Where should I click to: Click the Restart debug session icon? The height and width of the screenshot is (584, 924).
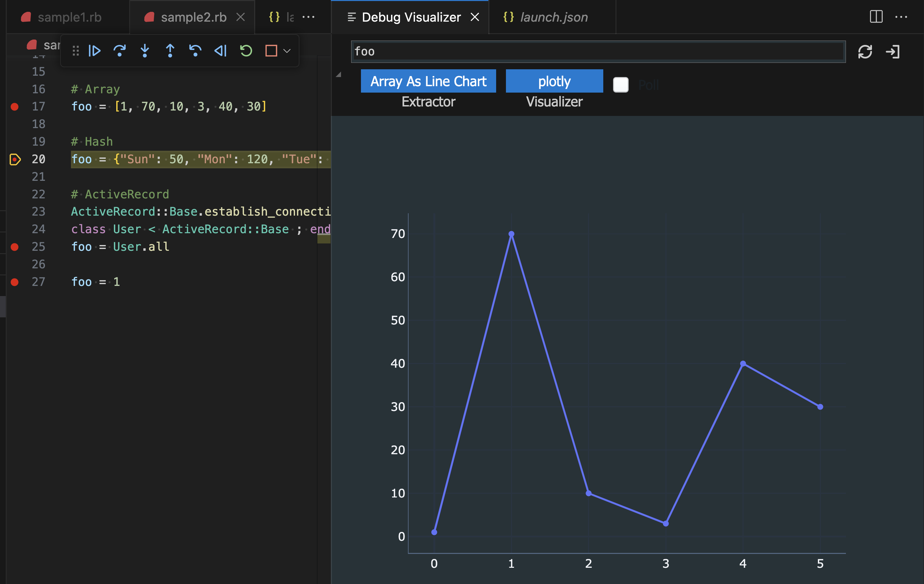(x=246, y=51)
